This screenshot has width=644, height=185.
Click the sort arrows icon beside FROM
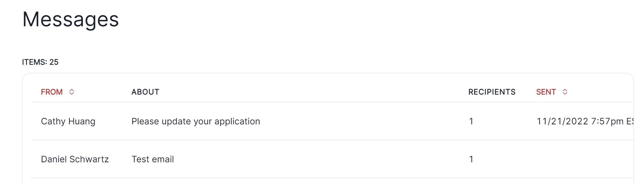72,92
